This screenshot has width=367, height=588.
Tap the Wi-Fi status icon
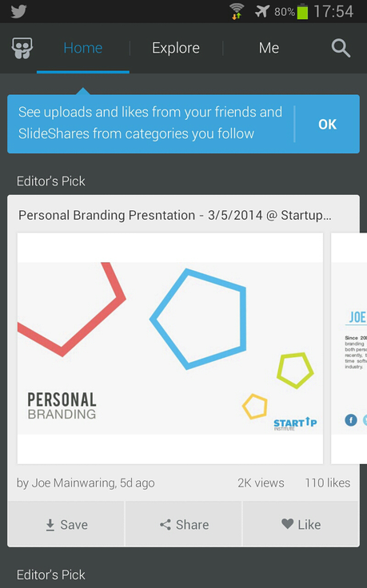[237, 11]
